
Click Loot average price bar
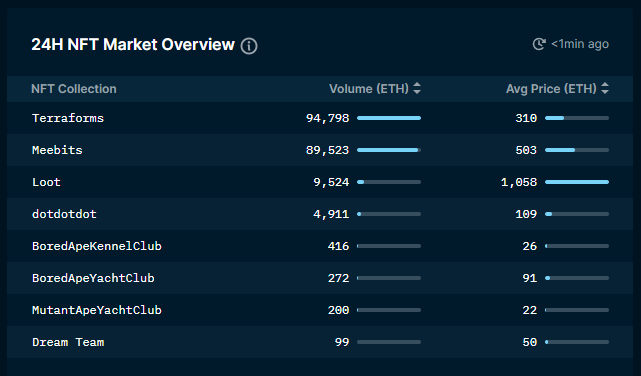[577, 182]
